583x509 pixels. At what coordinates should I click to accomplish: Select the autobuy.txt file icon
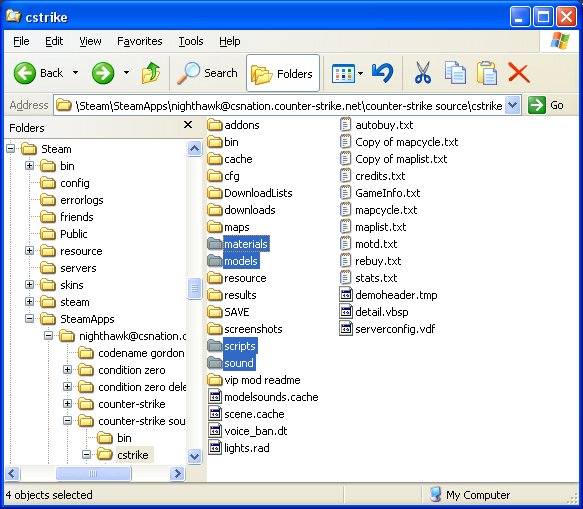click(345, 125)
